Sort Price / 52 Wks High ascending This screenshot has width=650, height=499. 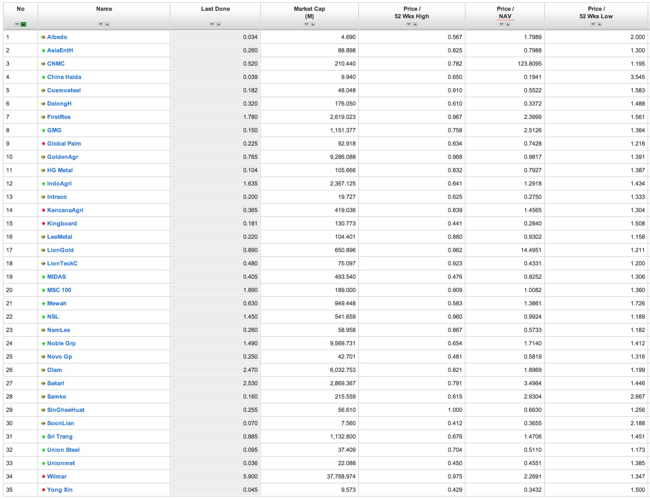415,24
